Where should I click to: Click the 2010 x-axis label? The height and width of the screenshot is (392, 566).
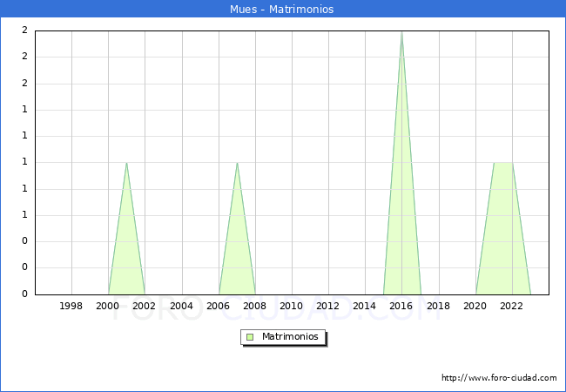(292, 306)
